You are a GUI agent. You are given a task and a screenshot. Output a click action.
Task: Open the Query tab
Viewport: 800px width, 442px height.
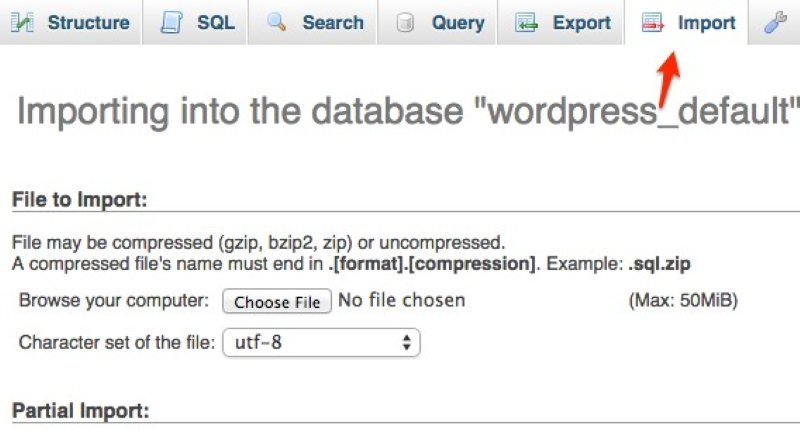click(458, 22)
